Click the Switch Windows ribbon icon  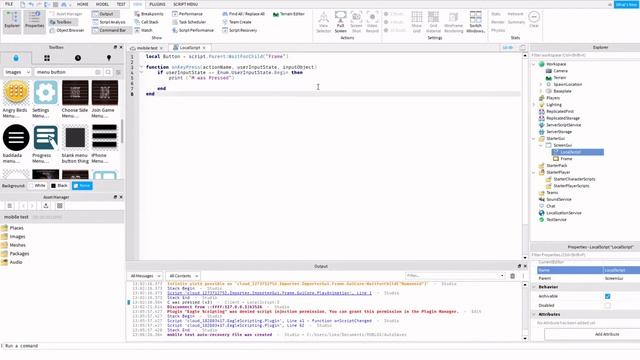tap(475, 22)
